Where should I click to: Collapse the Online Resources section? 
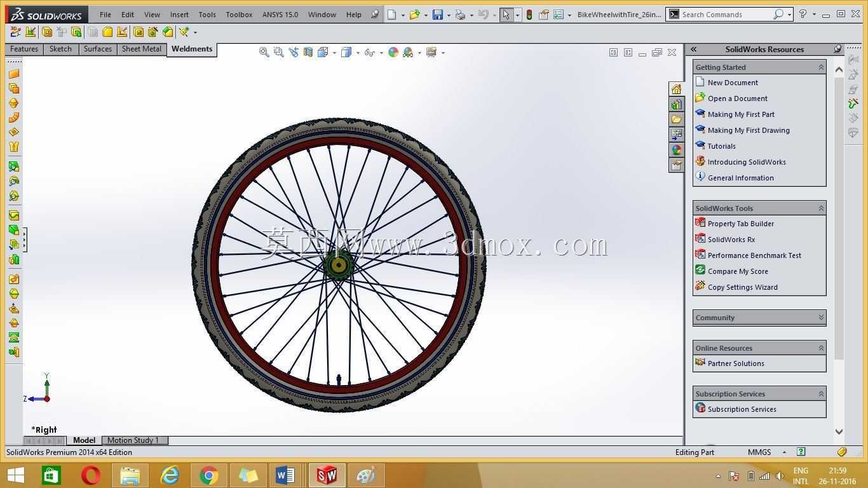pyautogui.click(x=821, y=348)
